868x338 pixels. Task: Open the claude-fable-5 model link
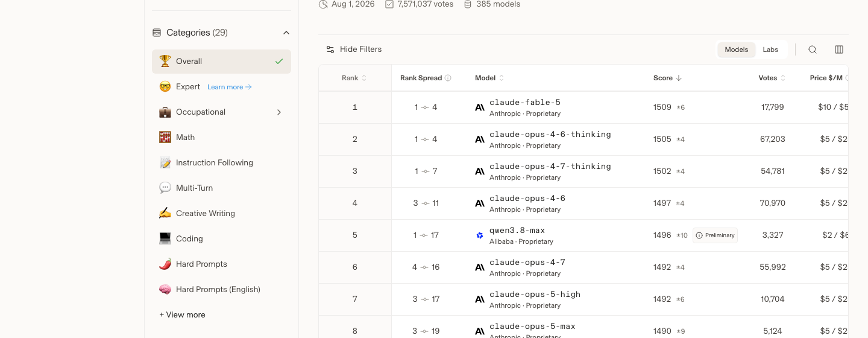tap(525, 103)
